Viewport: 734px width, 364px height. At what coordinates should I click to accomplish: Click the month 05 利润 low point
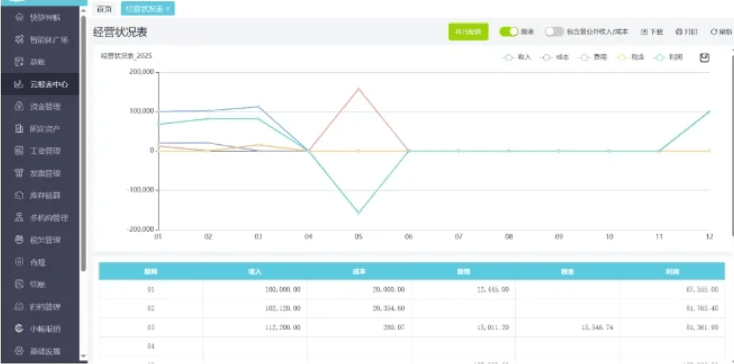click(x=359, y=213)
